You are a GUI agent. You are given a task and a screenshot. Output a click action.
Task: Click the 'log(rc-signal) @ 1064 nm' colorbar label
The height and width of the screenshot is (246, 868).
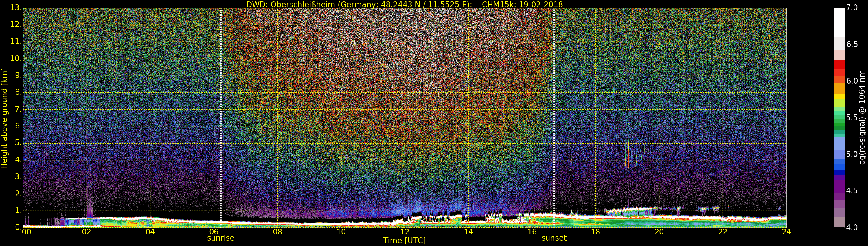(862, 118)
